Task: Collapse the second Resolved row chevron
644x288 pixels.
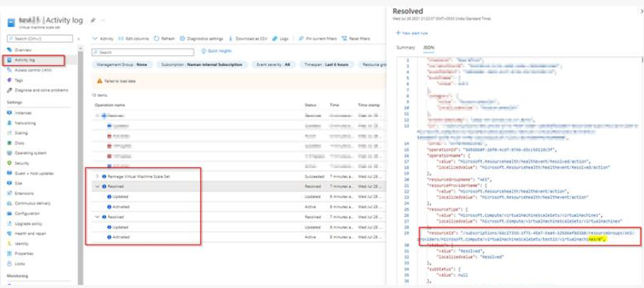Action: 97,217
